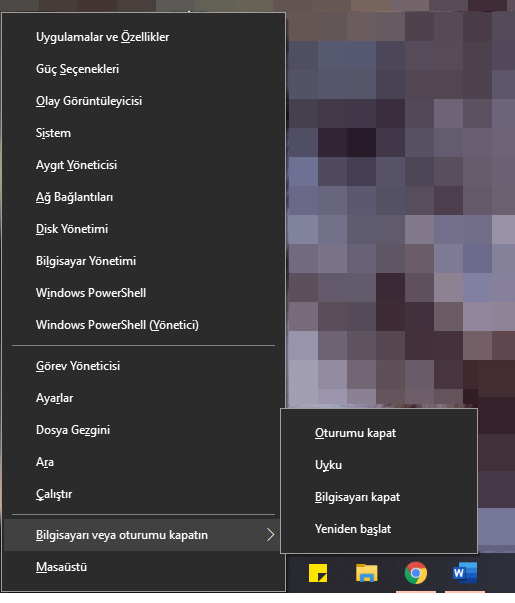The width and height of the screenshot is (515, 603).
Task: Open File Explorer taskbar icon
Action: (x=367, y=573)
